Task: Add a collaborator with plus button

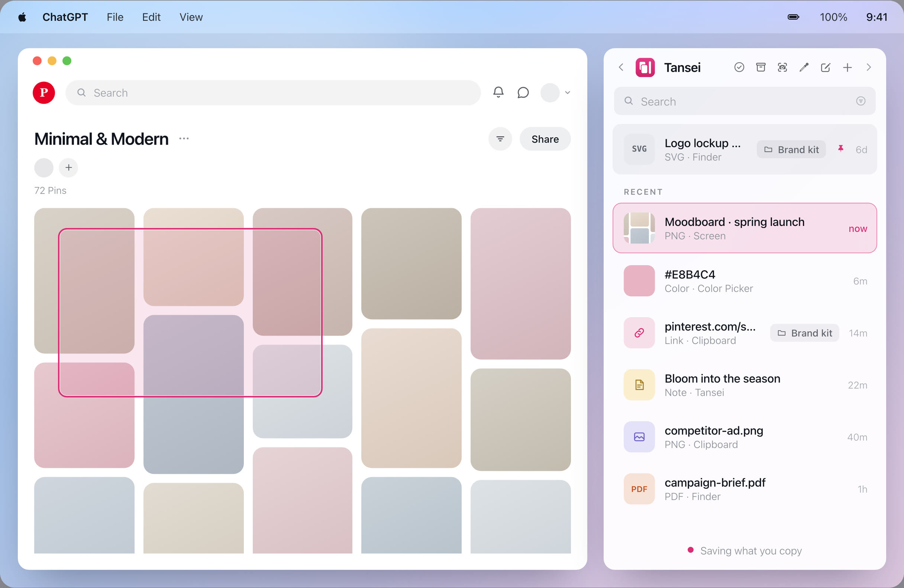Action: pos(68,168)
